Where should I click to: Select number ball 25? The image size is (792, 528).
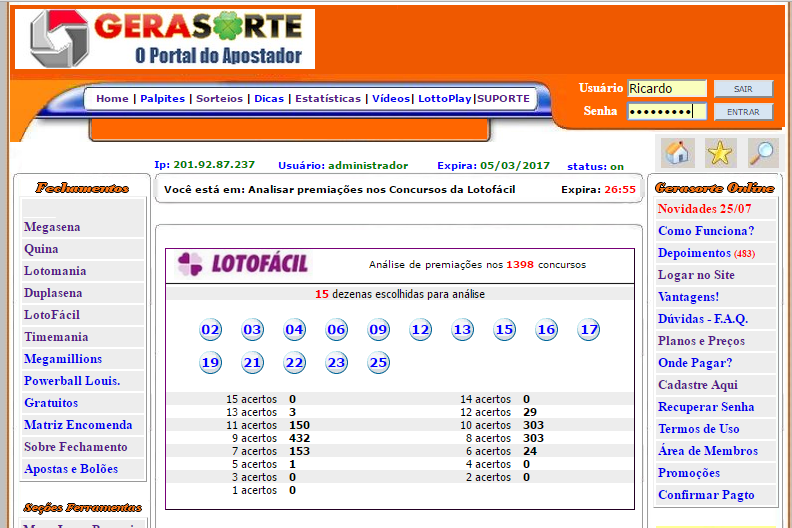[x=378, y=363]
